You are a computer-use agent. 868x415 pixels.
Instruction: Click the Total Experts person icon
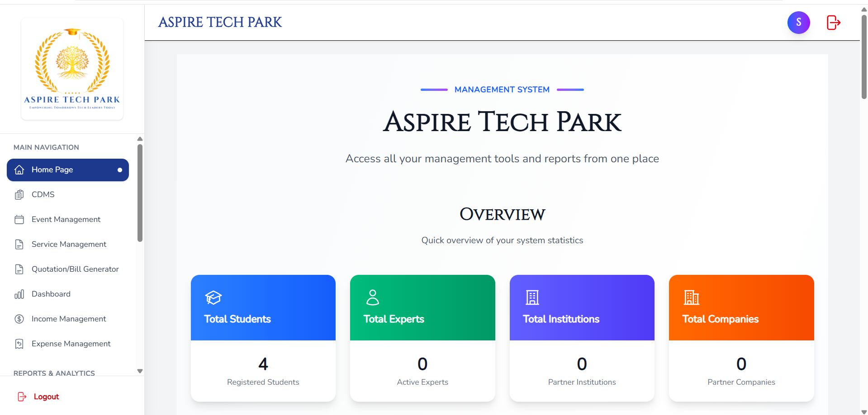372,297
